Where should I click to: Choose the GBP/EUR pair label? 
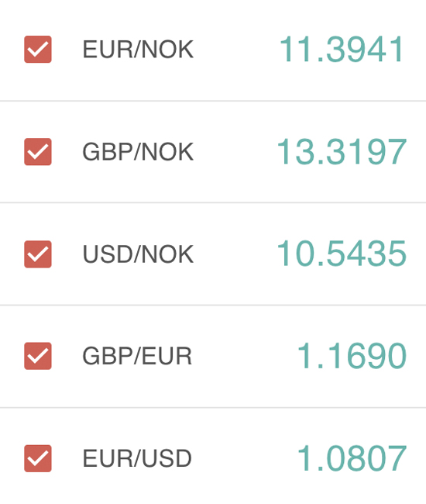pyautogui.click(x=137, y=356)
